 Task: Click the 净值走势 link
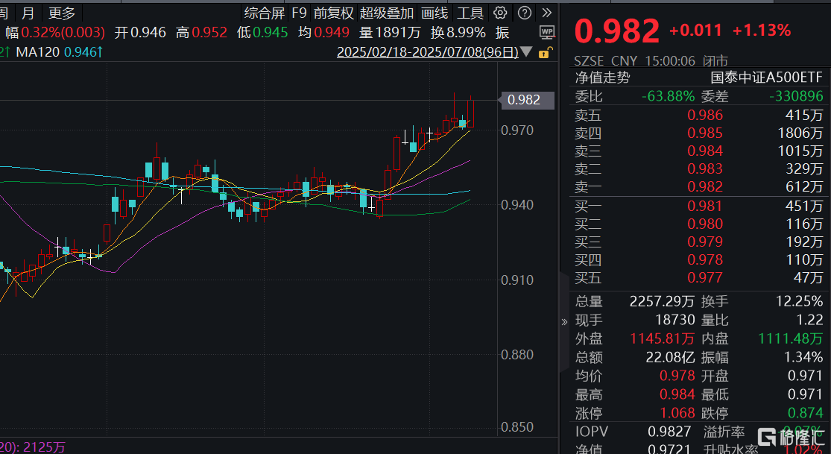pyautogui.click(x=602, y=78)
